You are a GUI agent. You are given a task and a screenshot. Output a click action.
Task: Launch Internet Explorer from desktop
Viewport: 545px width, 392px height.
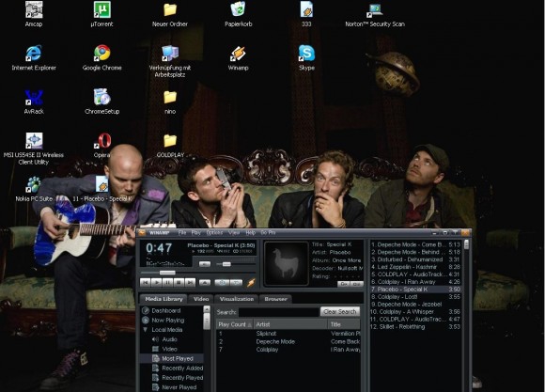(x=34, y=57)
